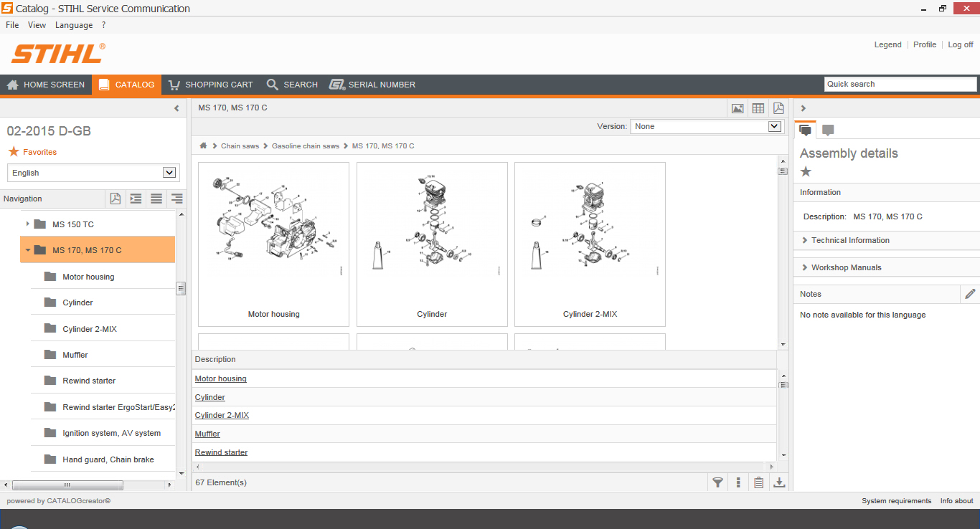Expand the MS 150 TC tree node
980x529 pixels.
pyautogui.click(x=27, y=224)
